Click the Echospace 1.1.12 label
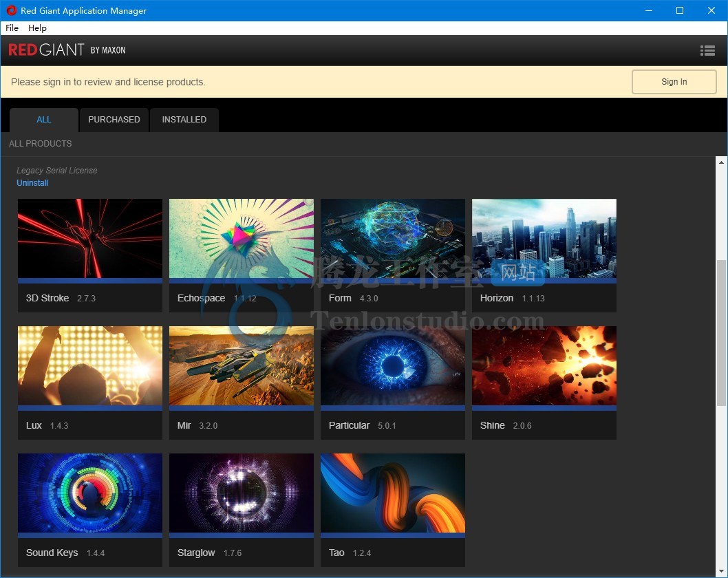The image size is (728, 578). point(217,298)
